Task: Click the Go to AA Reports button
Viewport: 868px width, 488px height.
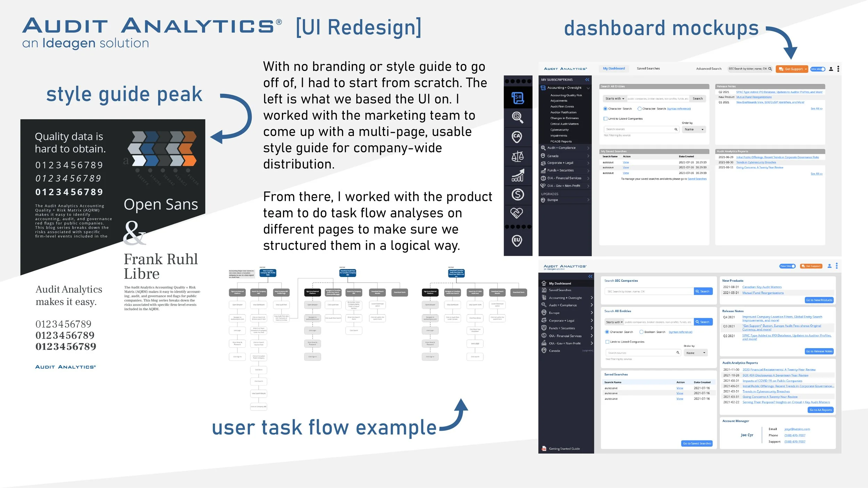Action: click(x=820, y=410)
